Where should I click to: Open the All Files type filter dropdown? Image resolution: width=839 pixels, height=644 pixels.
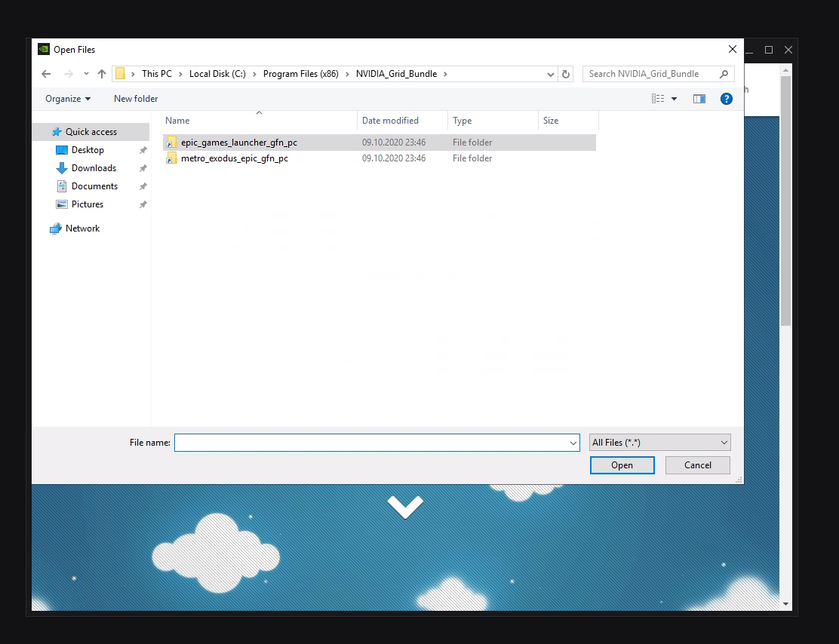[x=659, y=443]
